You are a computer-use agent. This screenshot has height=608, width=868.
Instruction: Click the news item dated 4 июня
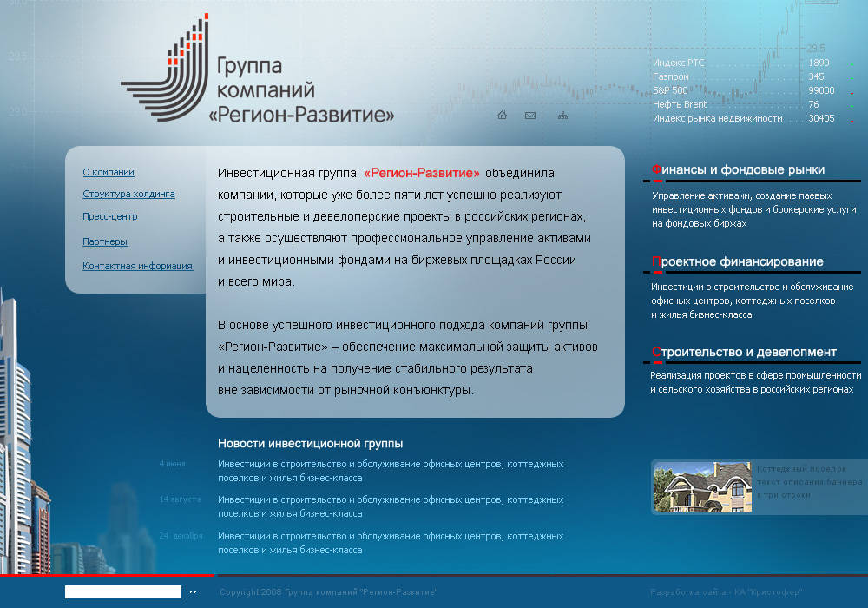(x=391, y=469)
